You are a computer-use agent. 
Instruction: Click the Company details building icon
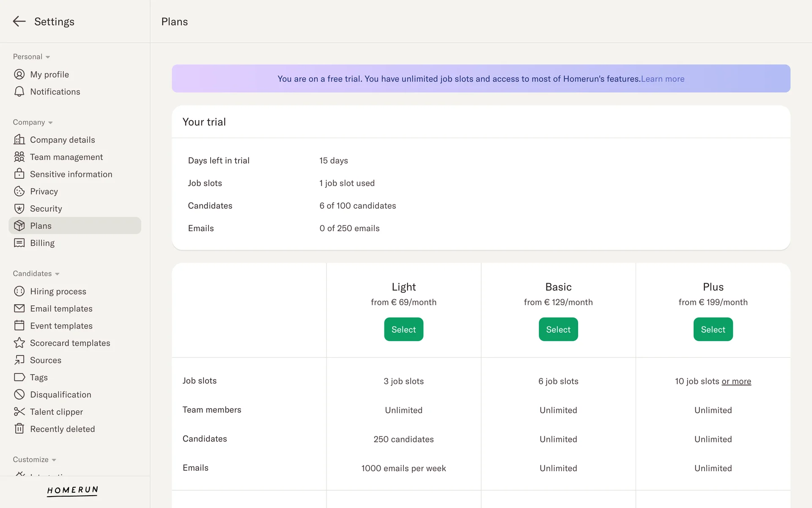[19, 140]
